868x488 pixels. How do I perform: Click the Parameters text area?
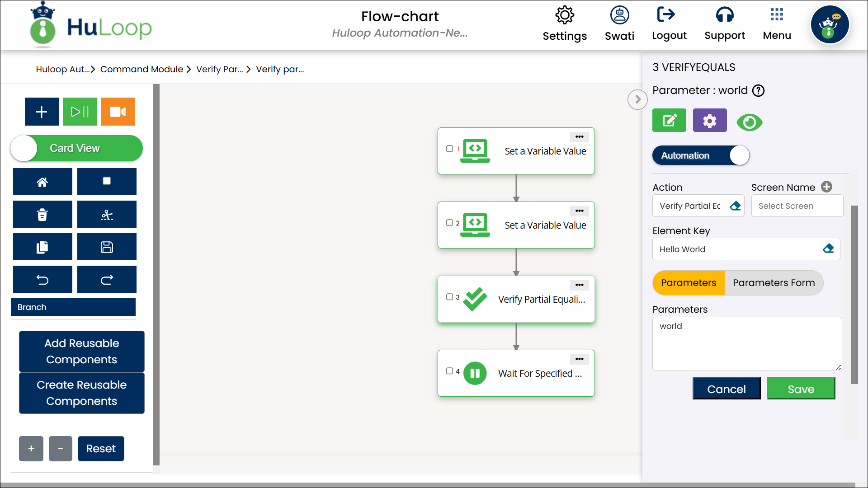[x=746, y=344]
